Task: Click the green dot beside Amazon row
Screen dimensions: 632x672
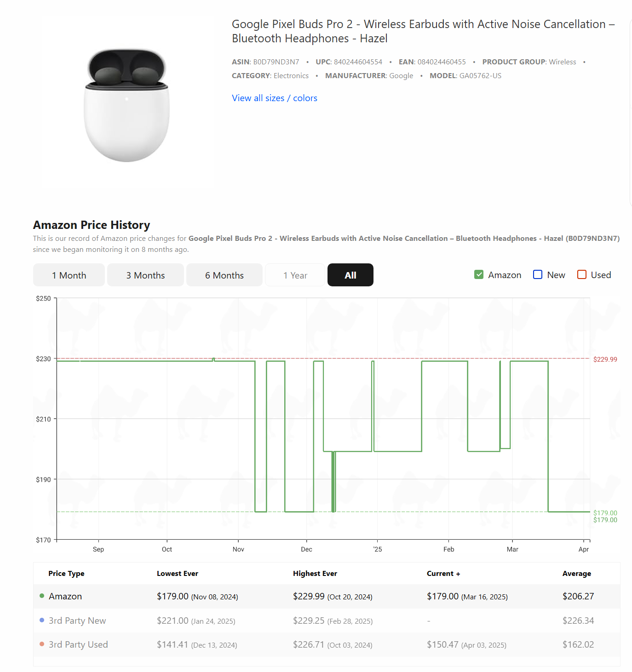Action: pyautogui.click(x=42, y=596)
